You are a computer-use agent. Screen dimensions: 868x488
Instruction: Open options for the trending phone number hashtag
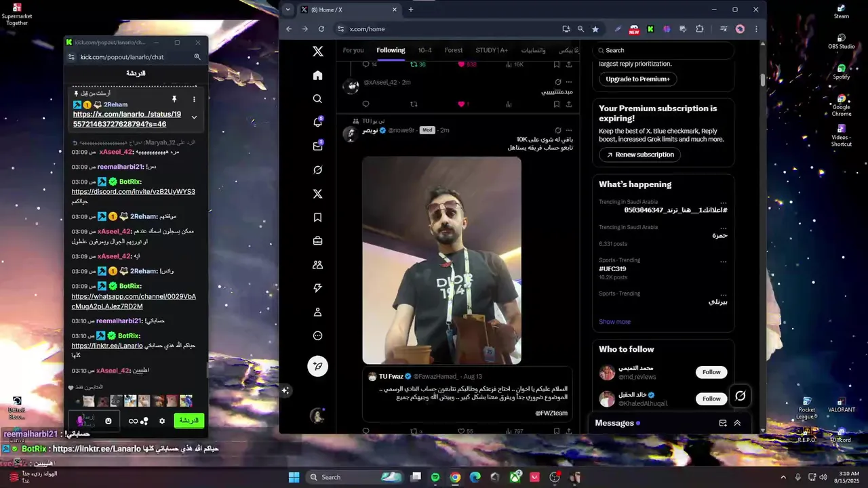coord(724,203)
